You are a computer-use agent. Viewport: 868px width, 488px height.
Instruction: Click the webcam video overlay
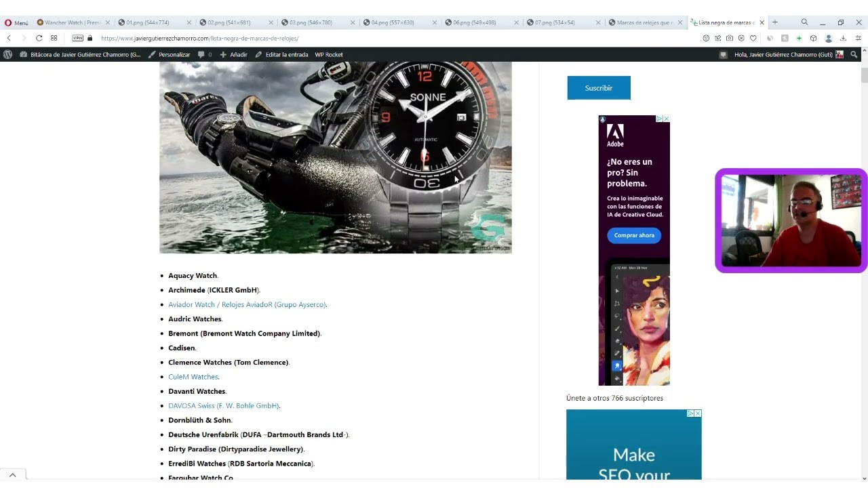tap(791, 221)
